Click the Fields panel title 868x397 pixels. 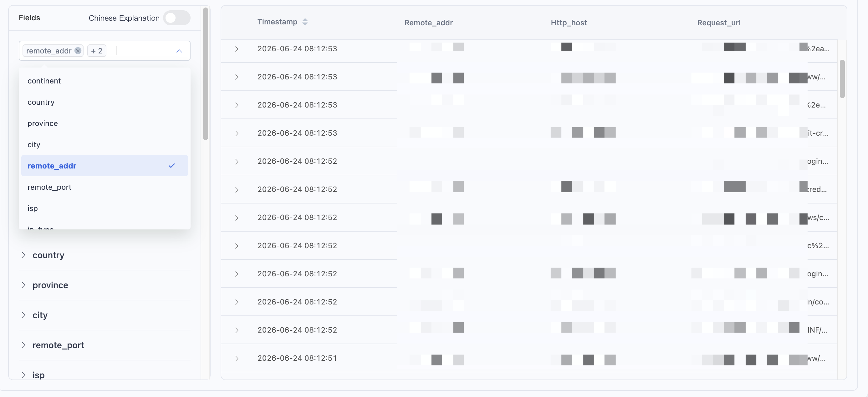[29, 18]
